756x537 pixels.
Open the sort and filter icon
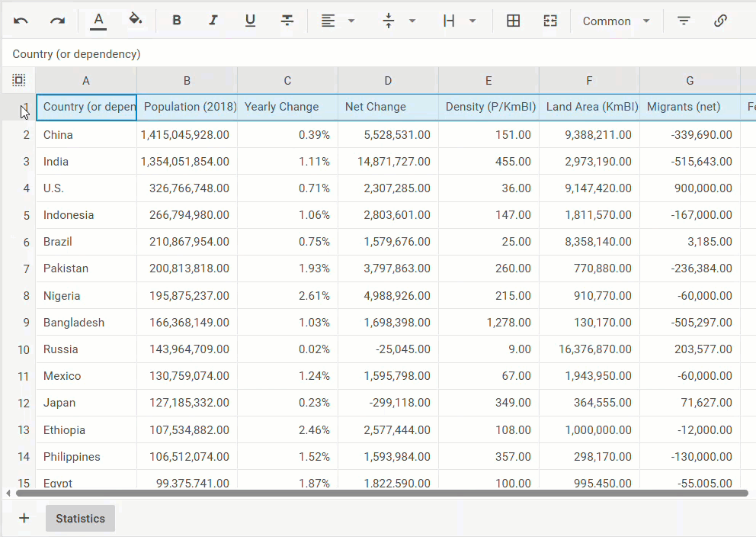(683, 21)
